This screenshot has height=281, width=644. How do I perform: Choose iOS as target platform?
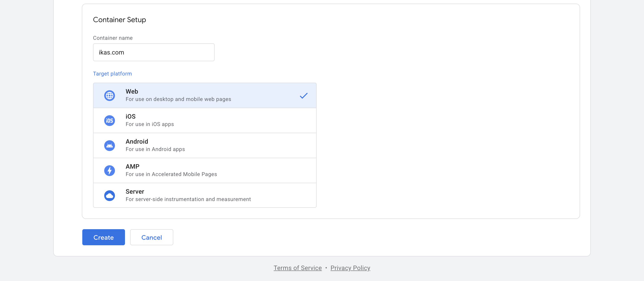tap(205, 120)
